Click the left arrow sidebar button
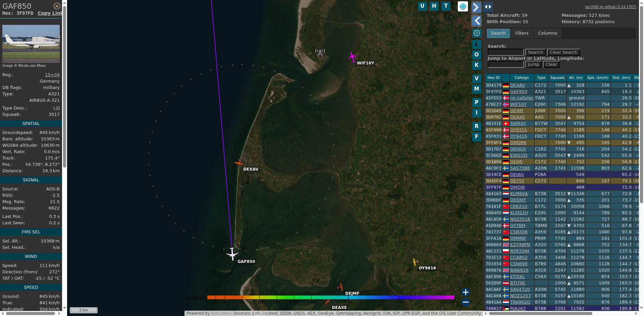644x316 pixels. tap(476, 21)
